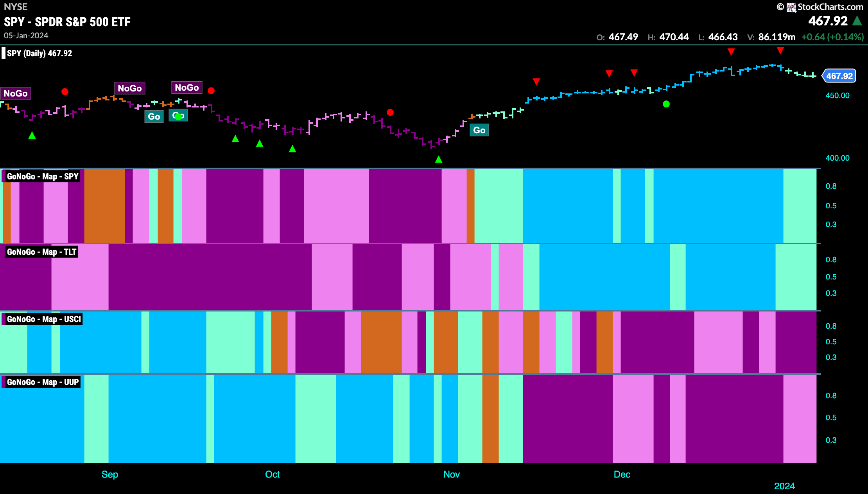Click the 400.00 price axis value

click(x=838, y=158)
